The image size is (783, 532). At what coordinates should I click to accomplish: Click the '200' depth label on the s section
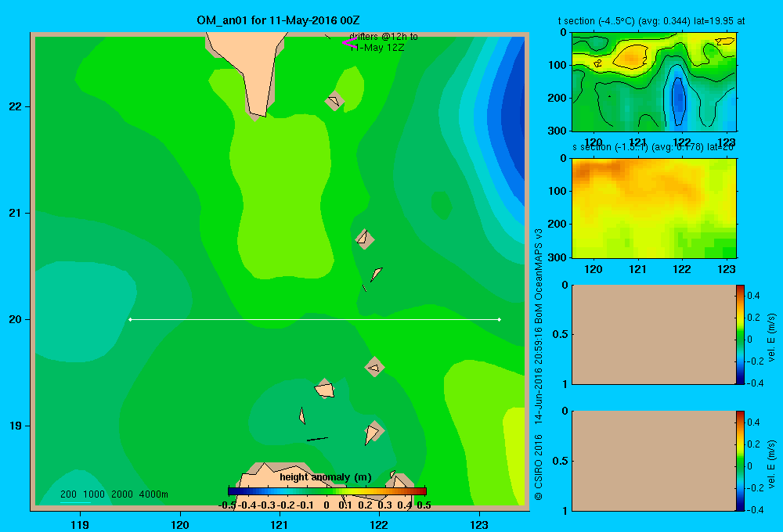pos(557,224)
